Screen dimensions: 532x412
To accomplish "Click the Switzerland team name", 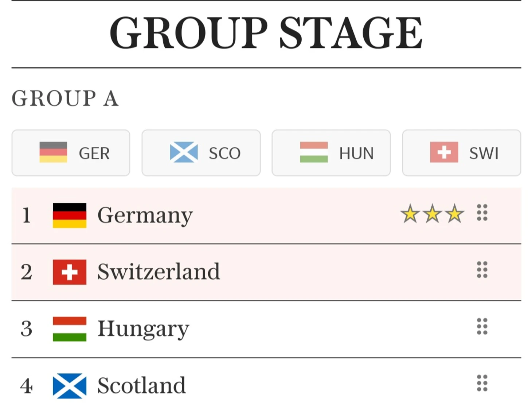I will 159,272.
